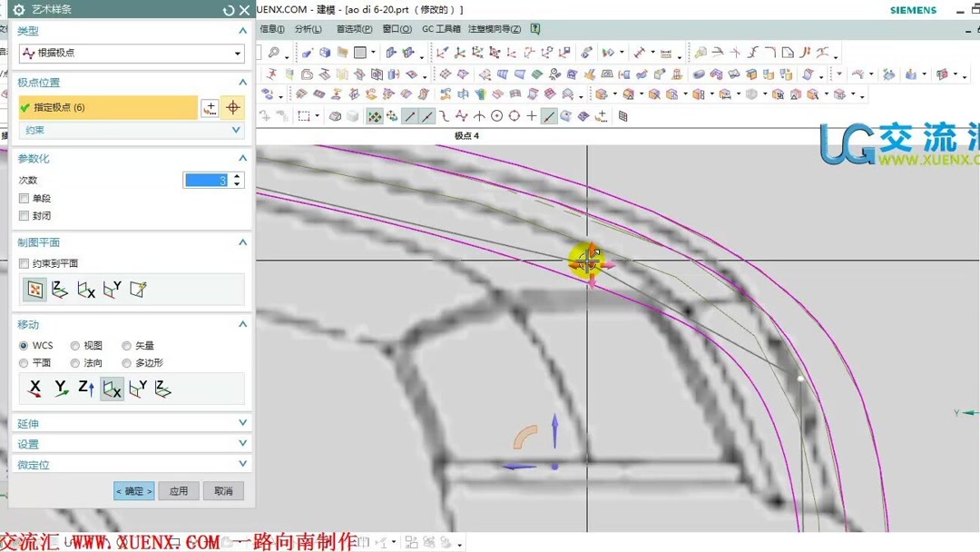The height and width of the screenshot is (552, 980).
Task: Click the 确定 button to confirm
Action: pyautogui.click(x=133, y=490)
